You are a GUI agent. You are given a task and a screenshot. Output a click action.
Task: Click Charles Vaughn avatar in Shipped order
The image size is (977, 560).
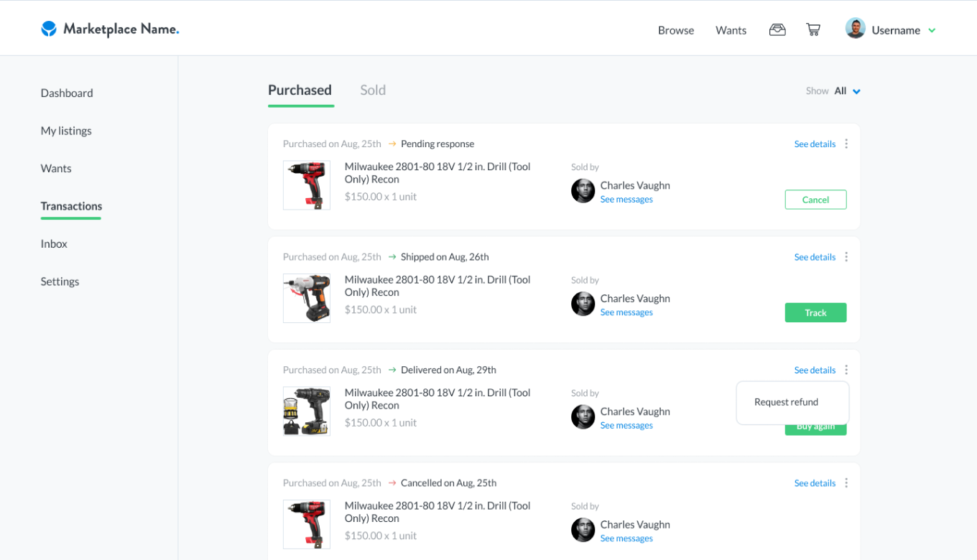pos(583,304)
